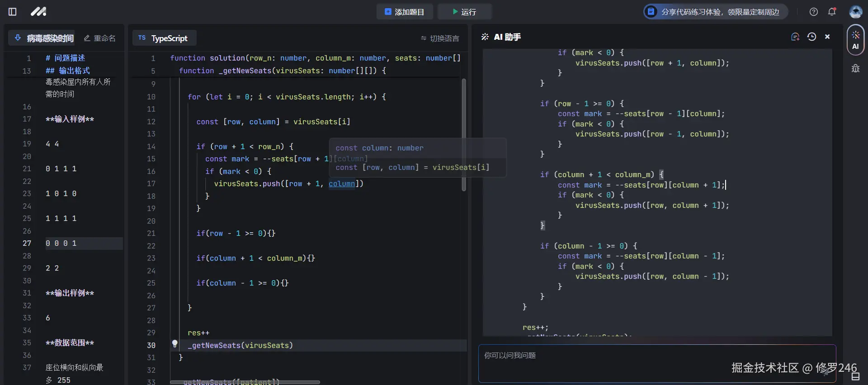Open the notifications bell icon
The height and width of the screenshot is (385, 868).
[832, 12]
